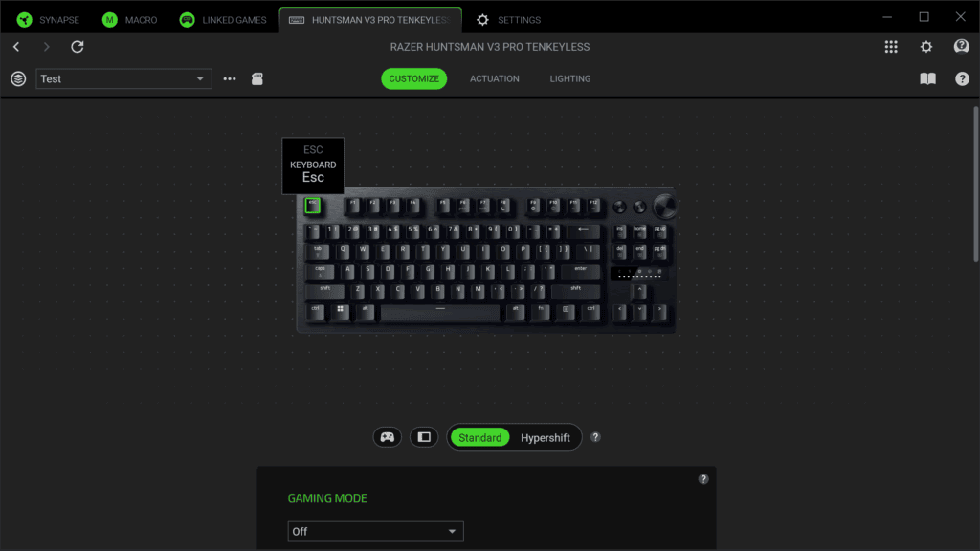The width and height of the screenshot is (980, 551).
Task: Open the user guide book icon
Action: (927, 78)
